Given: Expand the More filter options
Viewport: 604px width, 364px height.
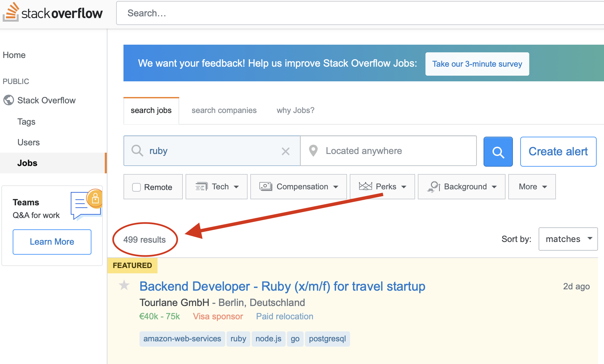Looking at the screenshot, I should (532, 187).
